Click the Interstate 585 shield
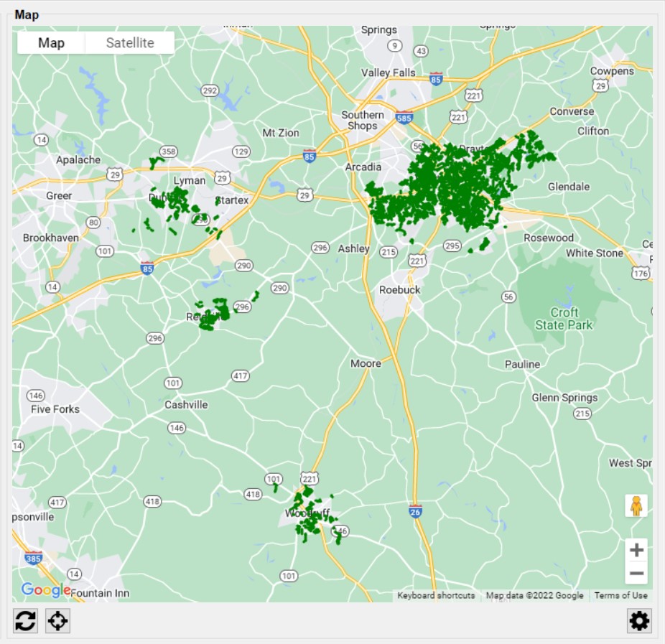 coord(404,118)
